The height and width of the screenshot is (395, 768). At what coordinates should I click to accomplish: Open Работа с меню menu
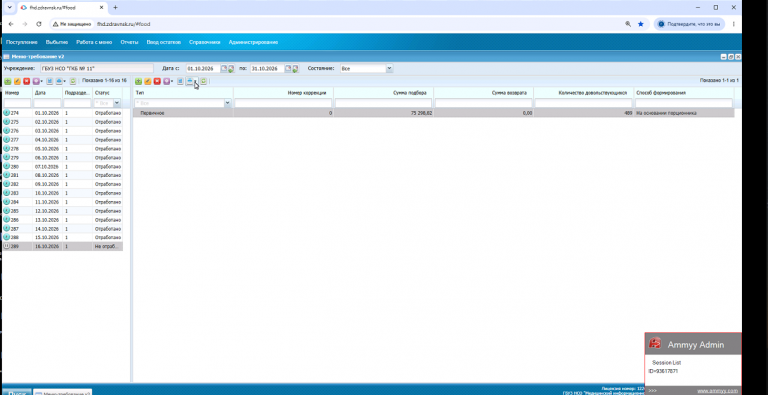94,42
